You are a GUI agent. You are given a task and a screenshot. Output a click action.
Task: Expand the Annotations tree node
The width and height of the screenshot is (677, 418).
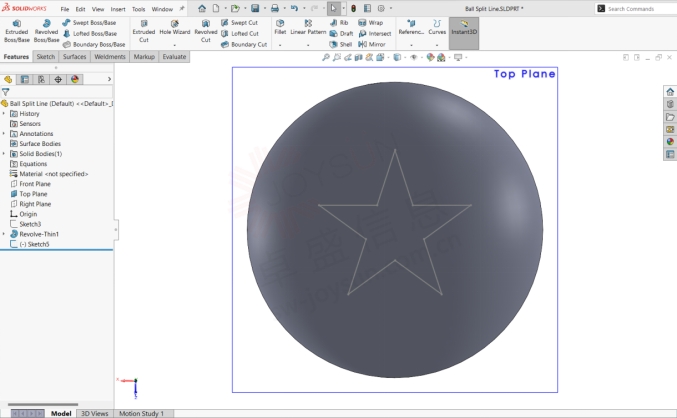click(4, 133)
